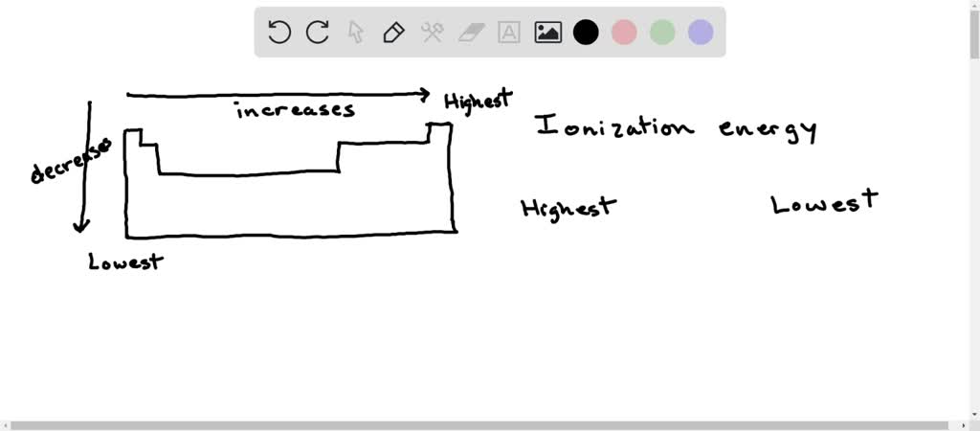Click the word 'increases' under the arrow
The image size is (980, 431).
coord(296,111)
